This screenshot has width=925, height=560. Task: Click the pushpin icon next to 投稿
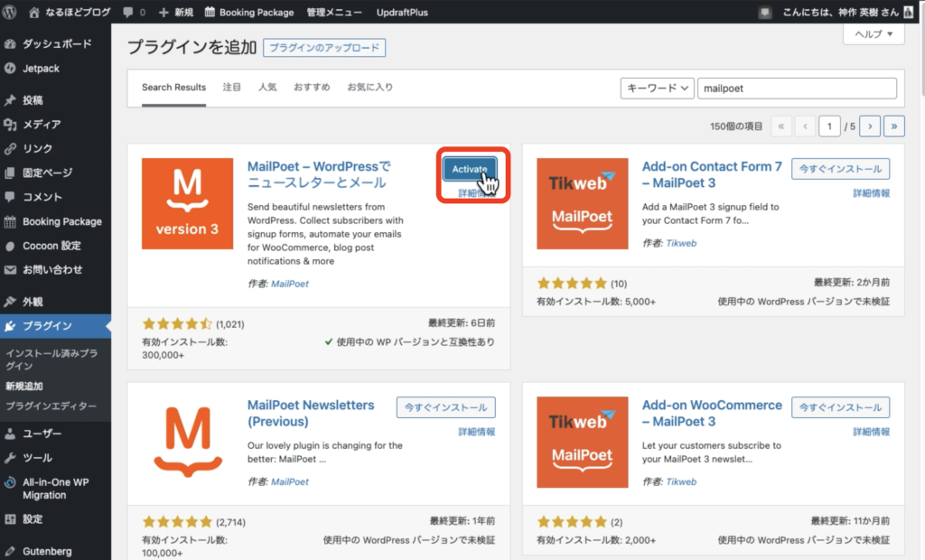click(x=10, y=100)
